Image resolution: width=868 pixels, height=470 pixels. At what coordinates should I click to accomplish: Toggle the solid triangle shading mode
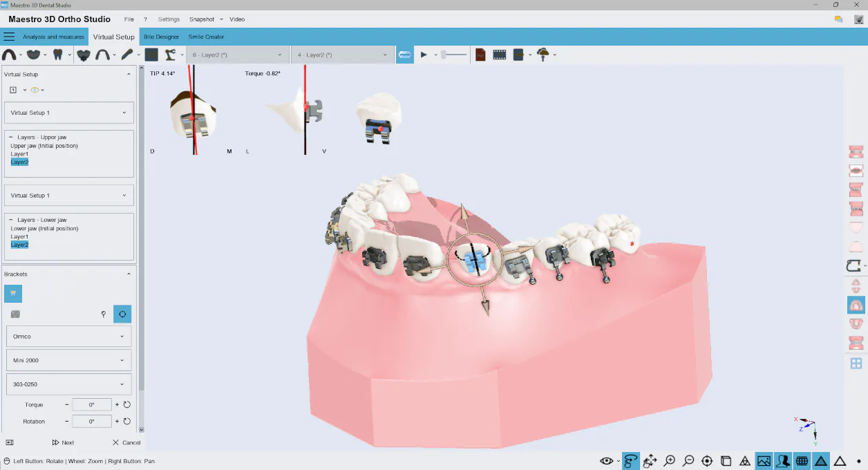(821, 461)
